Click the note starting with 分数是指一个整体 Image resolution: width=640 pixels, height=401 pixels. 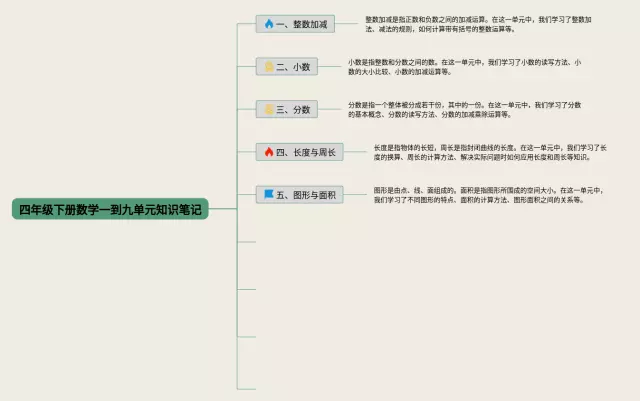tap(465, 109)
